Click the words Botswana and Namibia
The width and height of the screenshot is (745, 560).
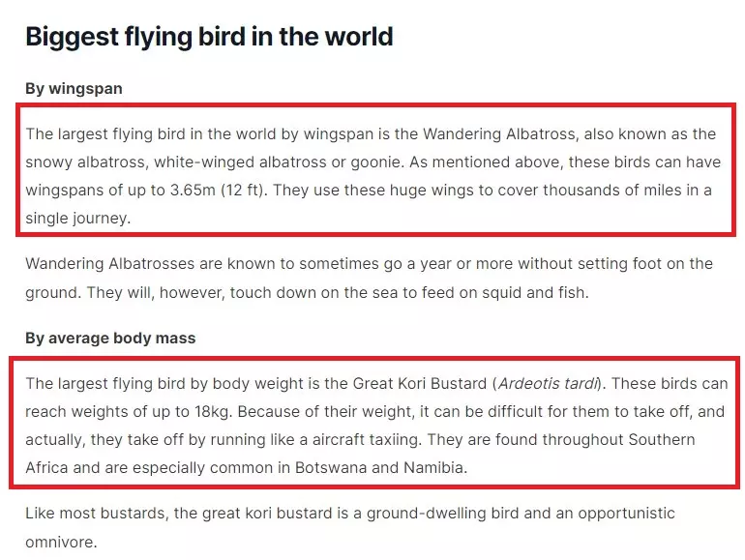point(379,467)
